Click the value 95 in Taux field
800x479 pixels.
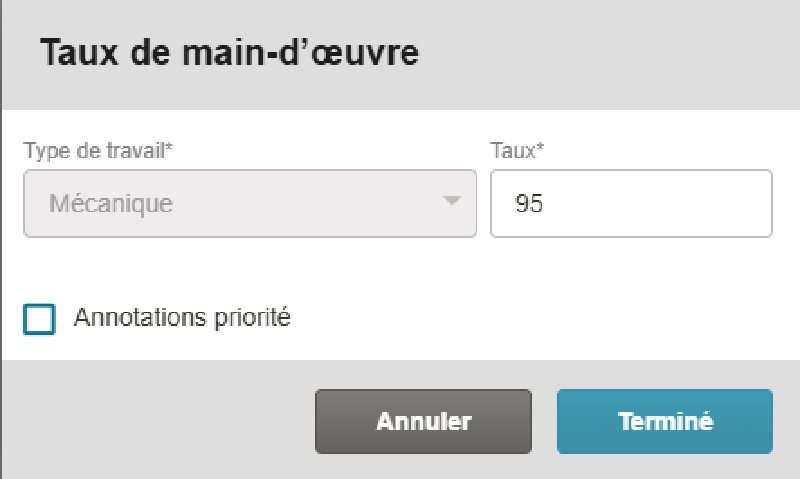coord(529,204)
